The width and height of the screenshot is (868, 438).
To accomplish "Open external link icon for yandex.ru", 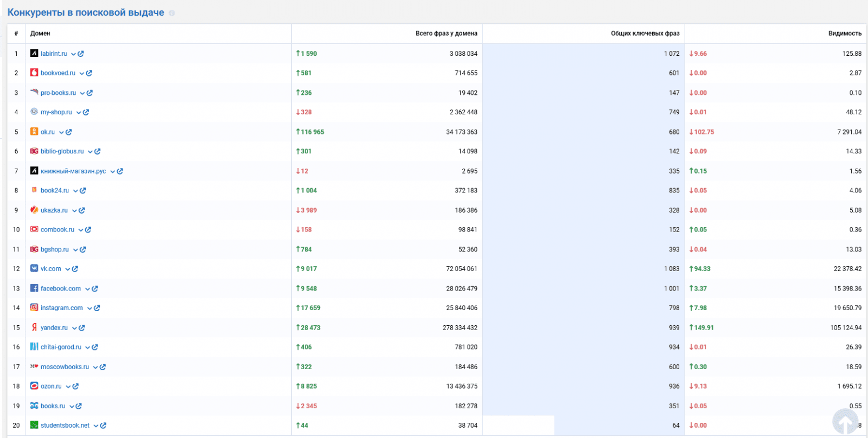I will (x=81, y=328).
